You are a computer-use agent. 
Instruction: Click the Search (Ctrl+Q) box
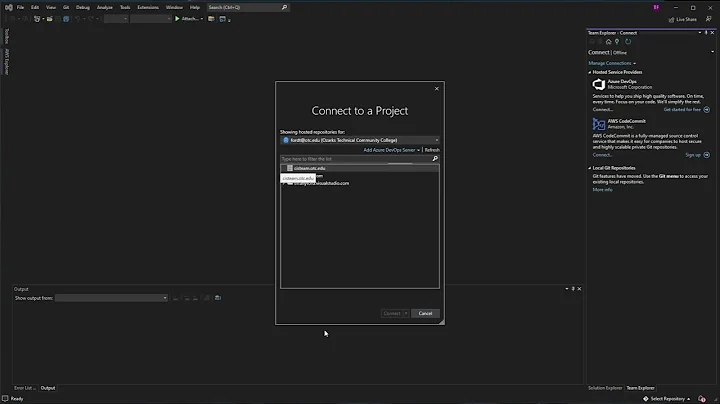click(247, 7)
